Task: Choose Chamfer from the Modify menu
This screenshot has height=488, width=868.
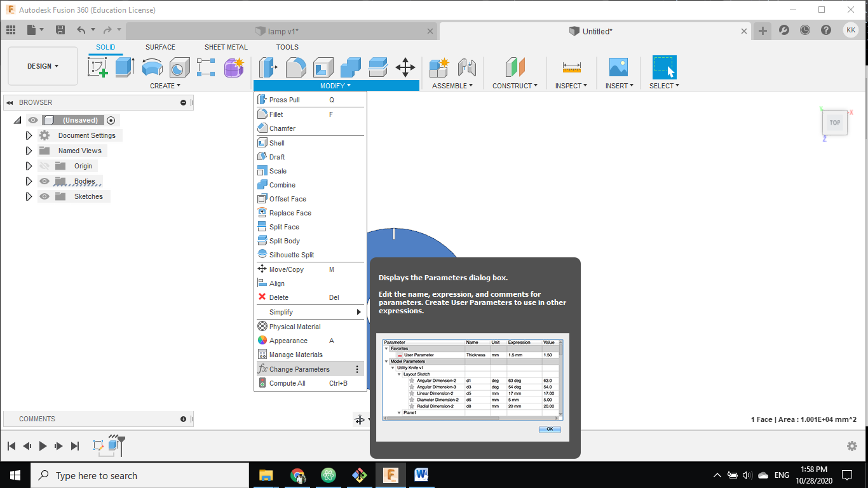Action: pos(310,128)
